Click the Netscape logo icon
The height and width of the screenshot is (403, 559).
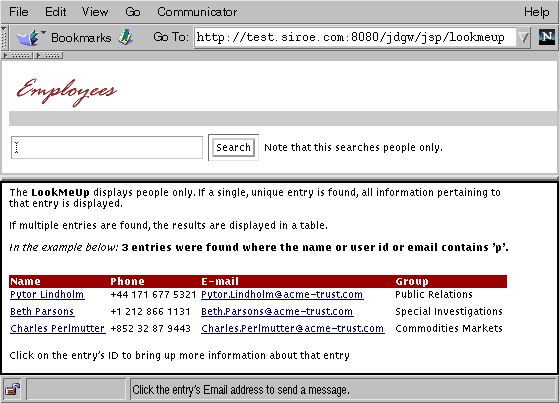547,37
